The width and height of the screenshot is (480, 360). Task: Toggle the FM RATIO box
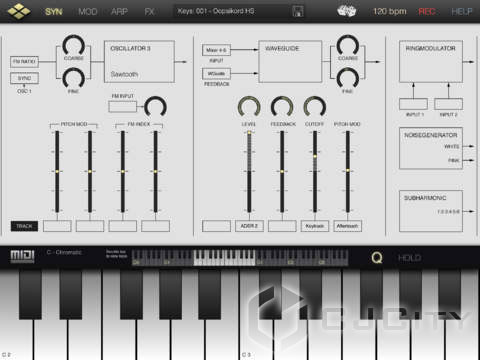pyautogui.click(x=24, y=62)
